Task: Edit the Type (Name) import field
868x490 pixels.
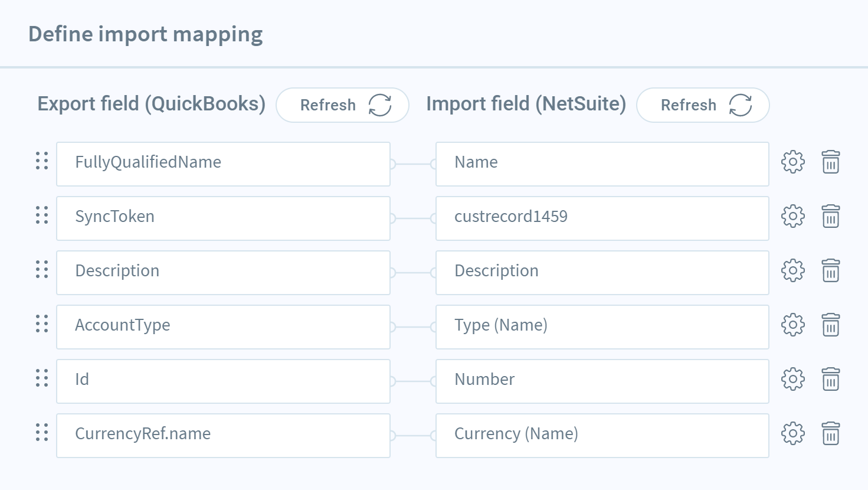Action: click(x=602, y=327)
